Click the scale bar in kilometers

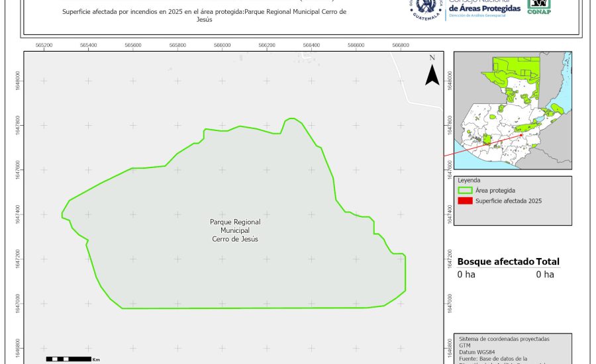(x=68, y=359)
